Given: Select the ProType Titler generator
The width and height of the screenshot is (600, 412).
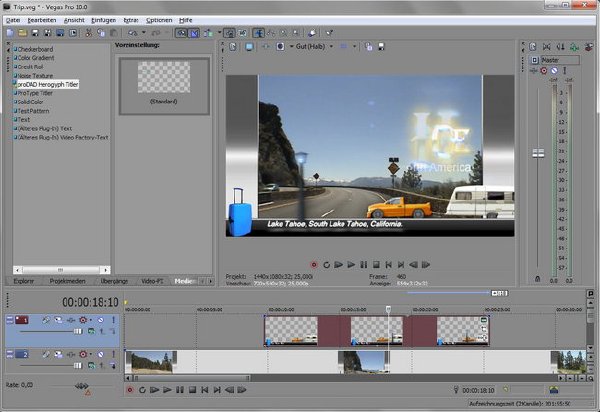Looking at the screenshot, I should tap(35, 93).
